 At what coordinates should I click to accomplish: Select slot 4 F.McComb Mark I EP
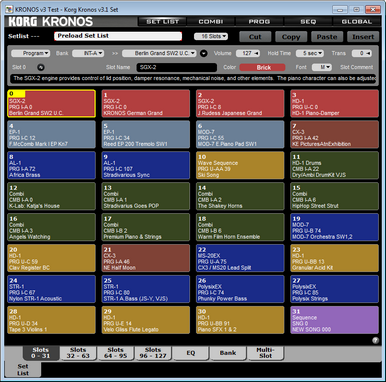pos(52,135)
